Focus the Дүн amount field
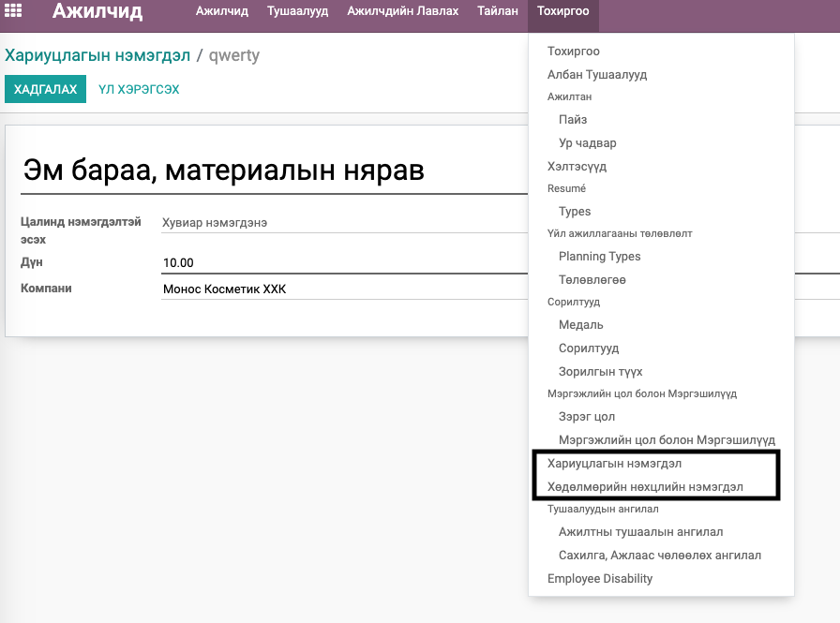The width and height of the screenshot is (840, 623). (344, 263)
